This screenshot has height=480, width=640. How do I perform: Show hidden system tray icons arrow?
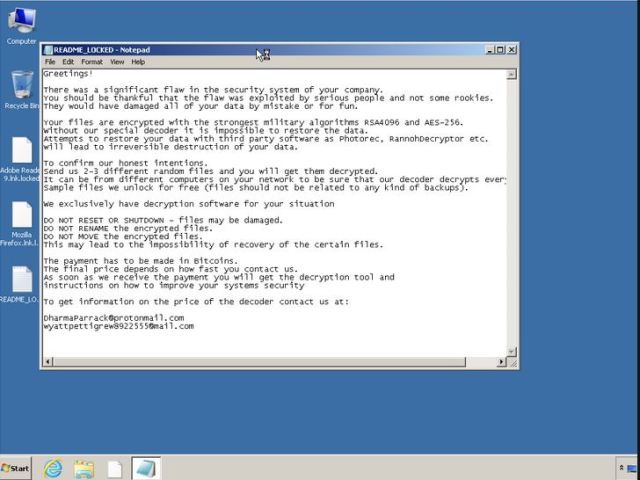[621, 468]
